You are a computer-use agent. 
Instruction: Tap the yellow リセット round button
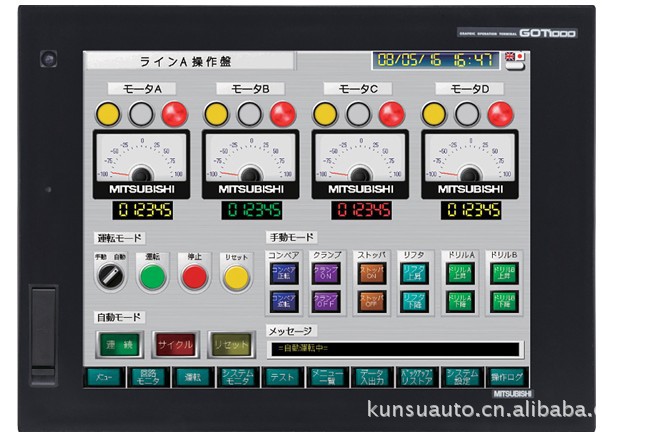pyautogui.click(x=236, y=277)
